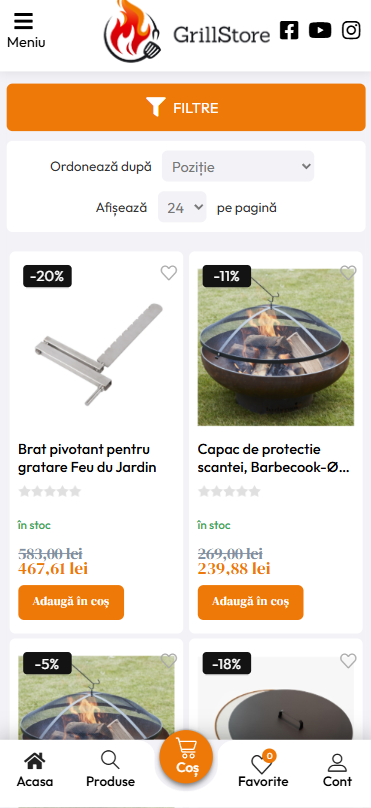
Task: Open the orange Coș cart icon
Action: point(186,757)
